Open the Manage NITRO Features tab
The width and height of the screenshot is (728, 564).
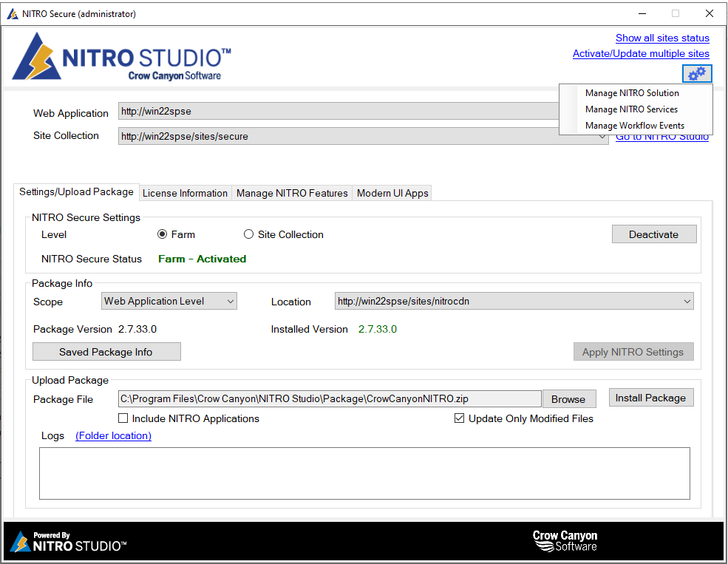[292, 193]
